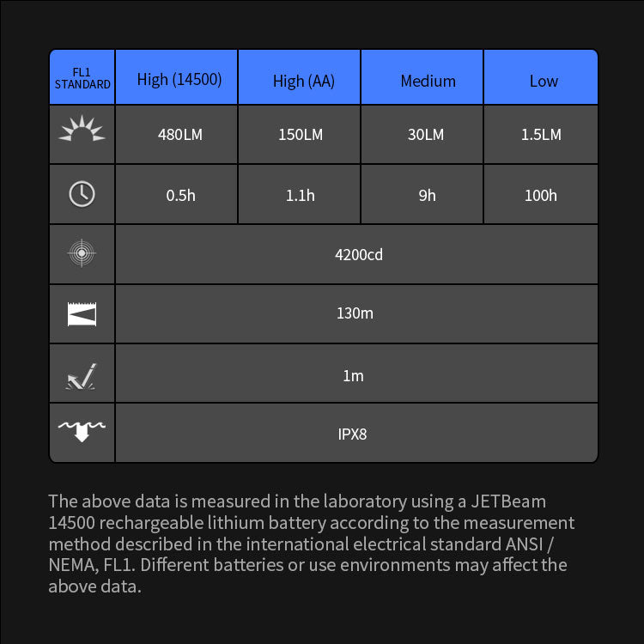Choose the Low column header
Viewport: 644px width, 644px height.
[544, 81]
